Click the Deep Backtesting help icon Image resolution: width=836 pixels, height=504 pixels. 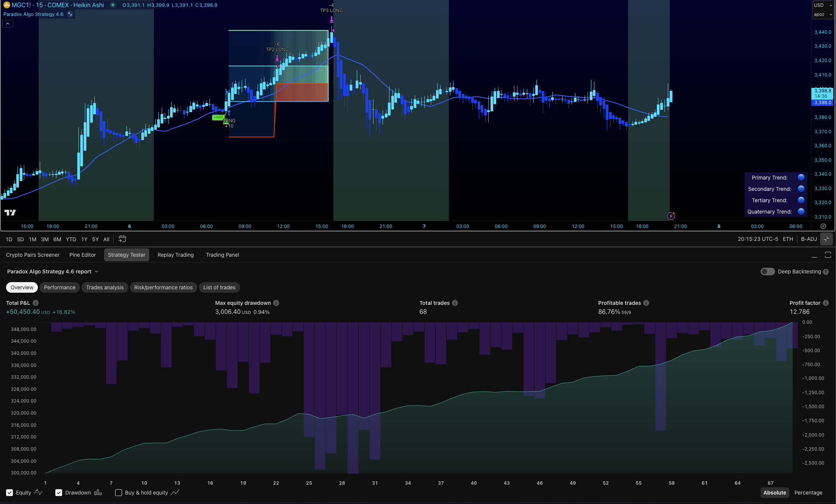click(x=826, y=272)
